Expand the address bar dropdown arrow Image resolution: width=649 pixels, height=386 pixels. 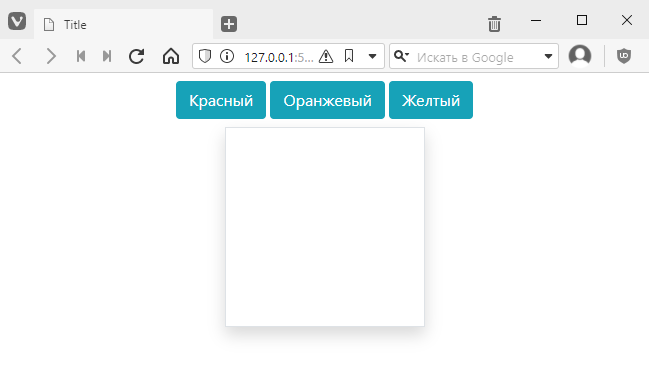373,56
